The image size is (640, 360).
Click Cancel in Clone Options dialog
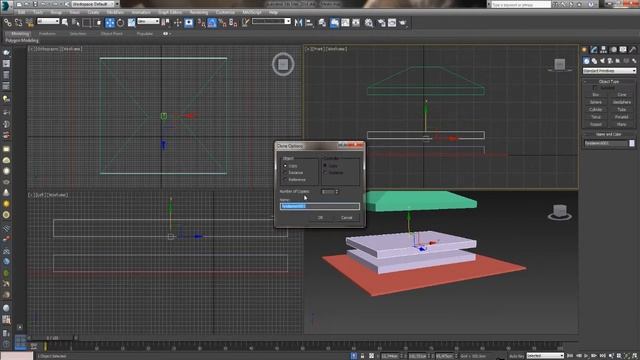[x=347, y=218]
